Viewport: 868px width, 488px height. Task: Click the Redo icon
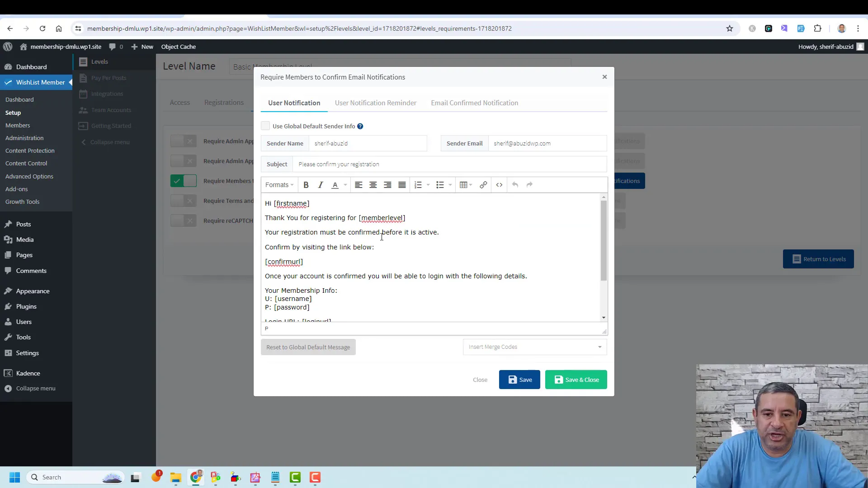click(530, 185)
